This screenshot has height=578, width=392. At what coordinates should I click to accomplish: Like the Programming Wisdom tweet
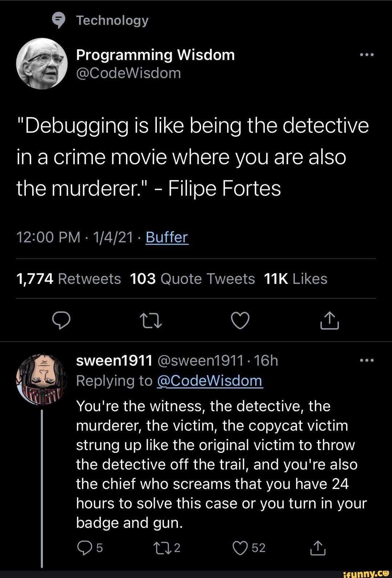pos(240,320)
